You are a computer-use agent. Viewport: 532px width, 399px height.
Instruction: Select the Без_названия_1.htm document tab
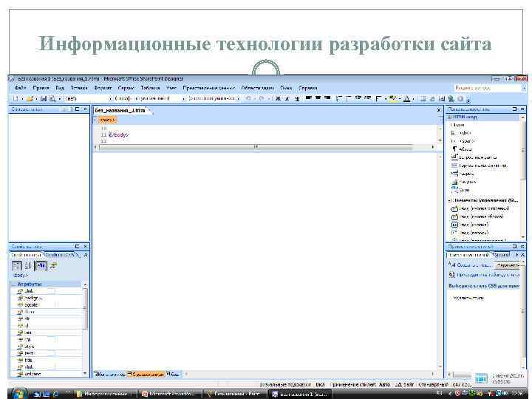tap(120, 111)
